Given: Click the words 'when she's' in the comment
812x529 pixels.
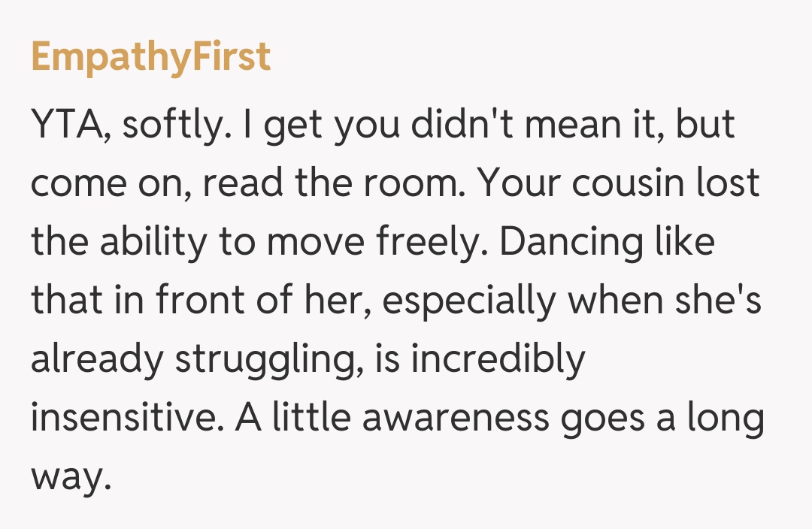Looking at the screenshot, I should 659,301.
